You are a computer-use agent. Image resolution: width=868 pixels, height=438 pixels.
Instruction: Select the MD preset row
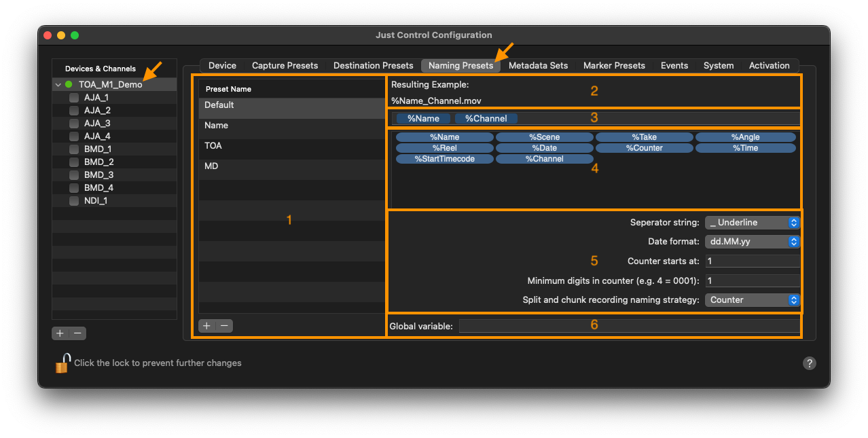292,170
